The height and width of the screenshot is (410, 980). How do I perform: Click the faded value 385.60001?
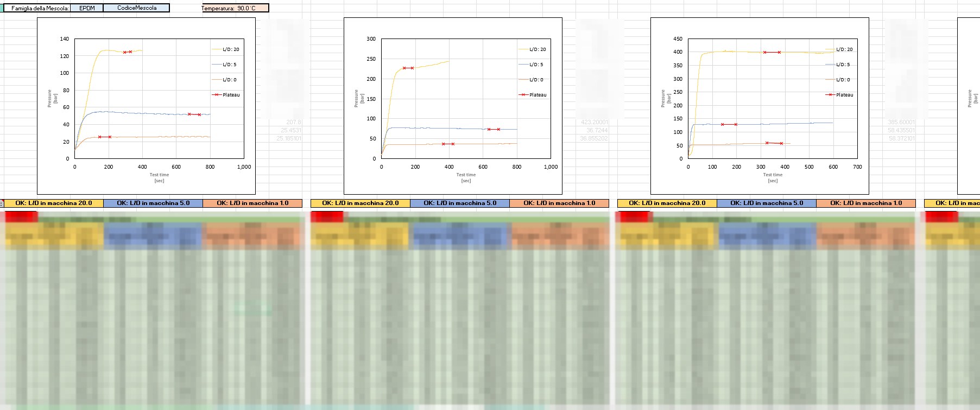(x=901, y=122)
